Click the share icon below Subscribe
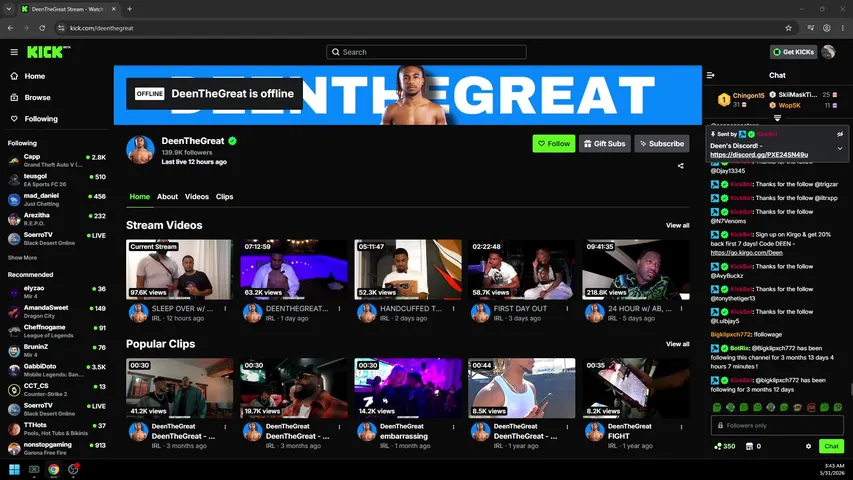The width and height of the screenshot is (853, 480). tap(681, 166)
